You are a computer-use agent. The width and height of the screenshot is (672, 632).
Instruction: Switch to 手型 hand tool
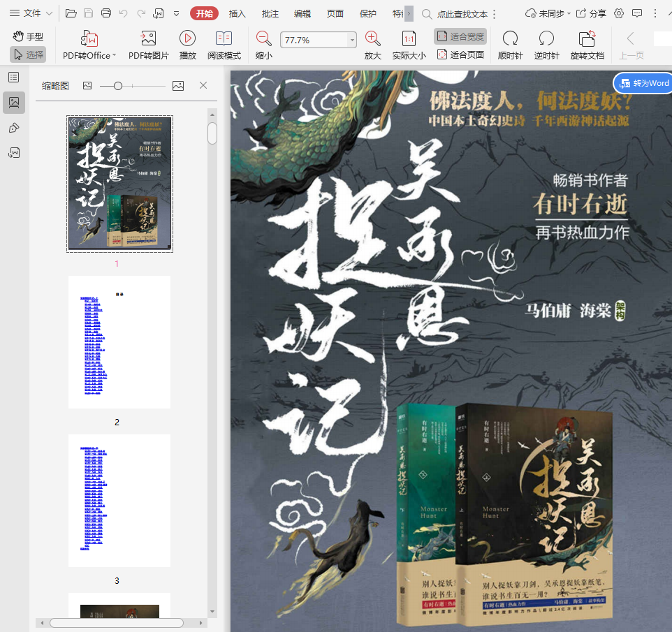(x=28, y=36)
